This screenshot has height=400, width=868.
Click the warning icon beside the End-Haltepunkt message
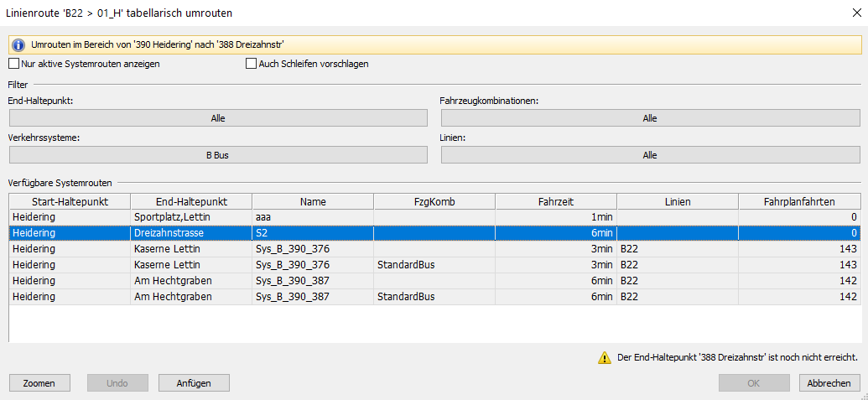click(x=604, y=357)
